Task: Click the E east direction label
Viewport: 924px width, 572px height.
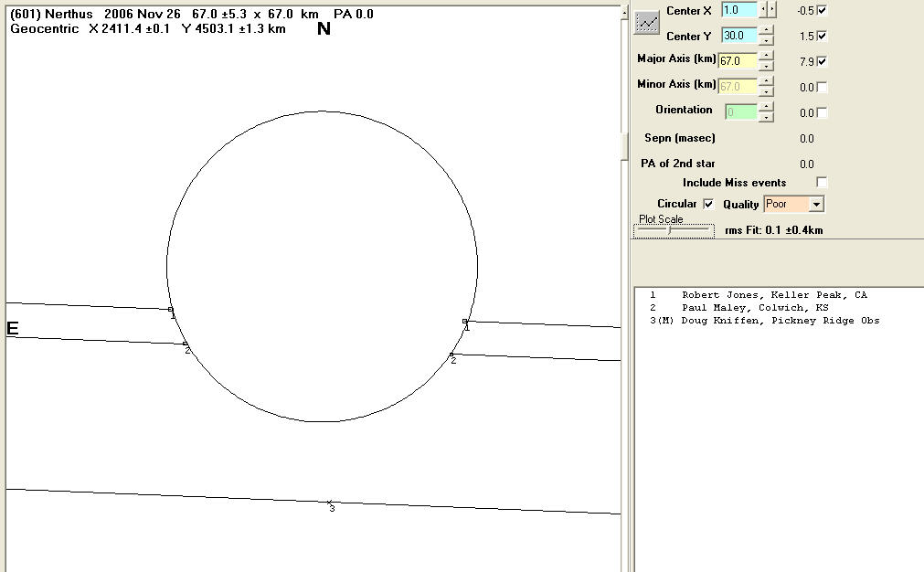Action: (x=13, y=329)
